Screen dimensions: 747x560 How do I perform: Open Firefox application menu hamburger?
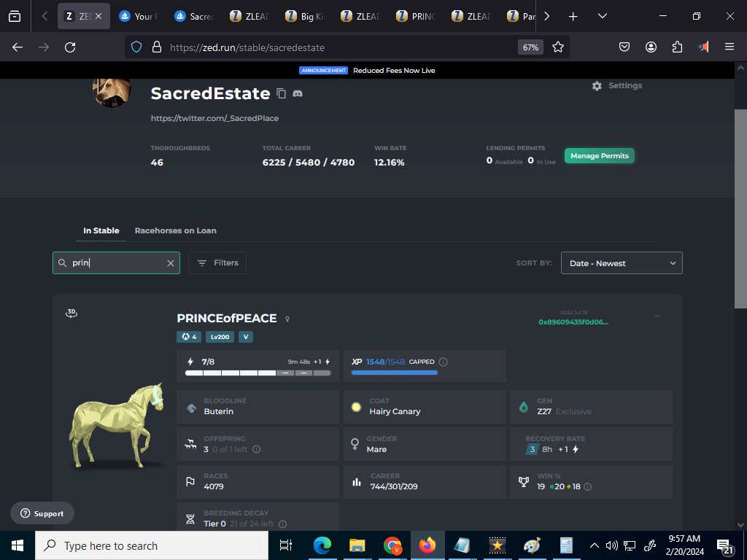pyautogui.click(x=729, y=47)
